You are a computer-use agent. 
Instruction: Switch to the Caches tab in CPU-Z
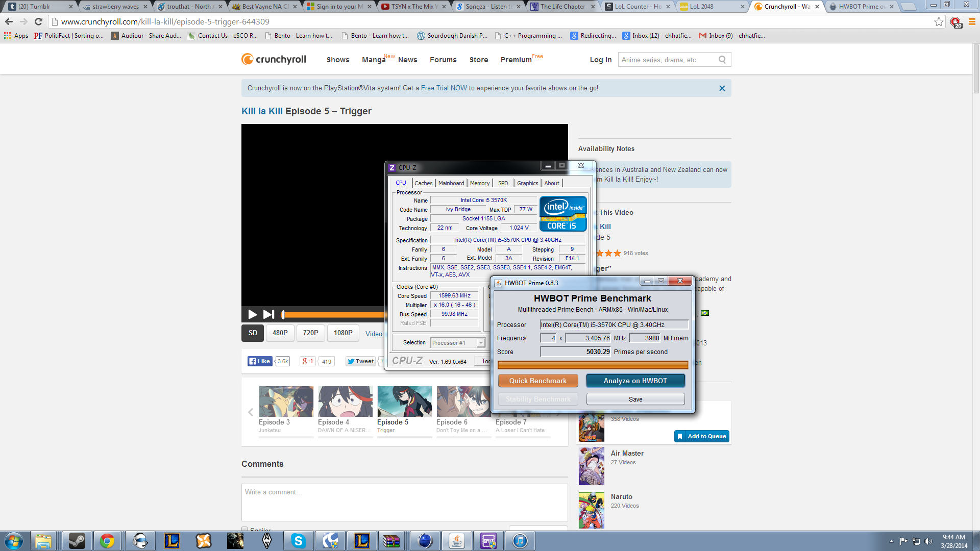click(423, 183)
